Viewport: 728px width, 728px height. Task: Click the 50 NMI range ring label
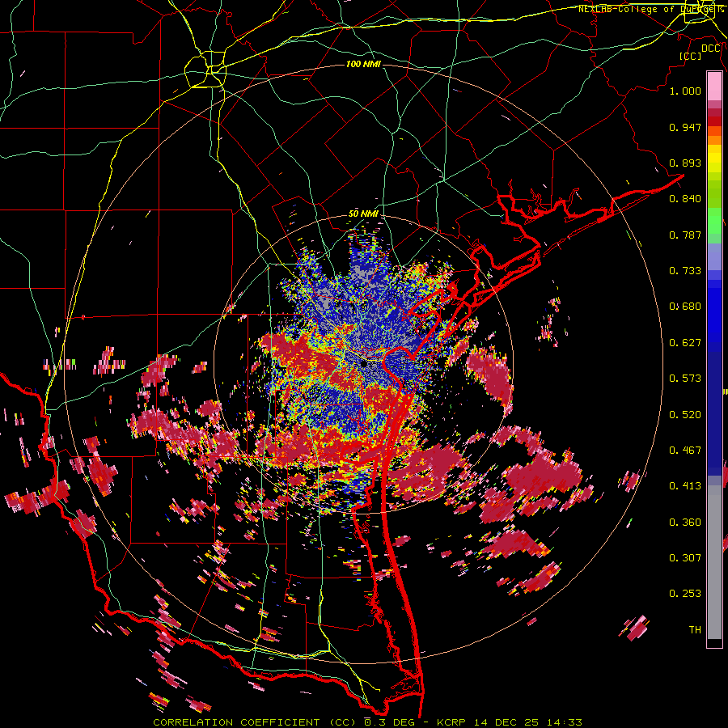[x=363, y=214]
